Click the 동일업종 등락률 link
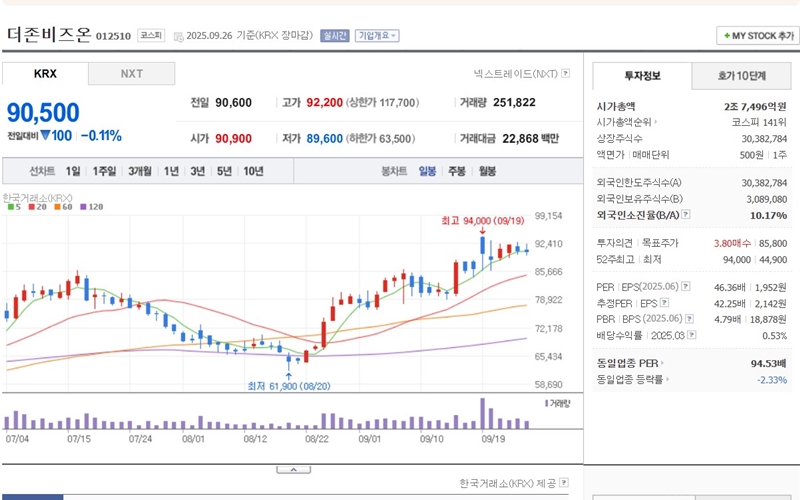The width and height of the screenshot is (800, 500). pos(630,379)
